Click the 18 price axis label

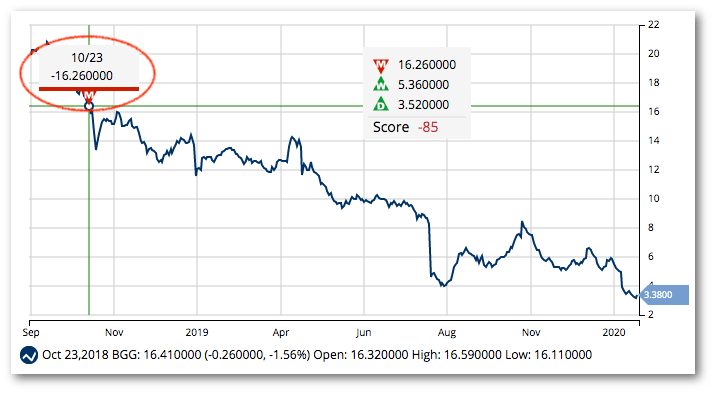(x=653, y=83)
